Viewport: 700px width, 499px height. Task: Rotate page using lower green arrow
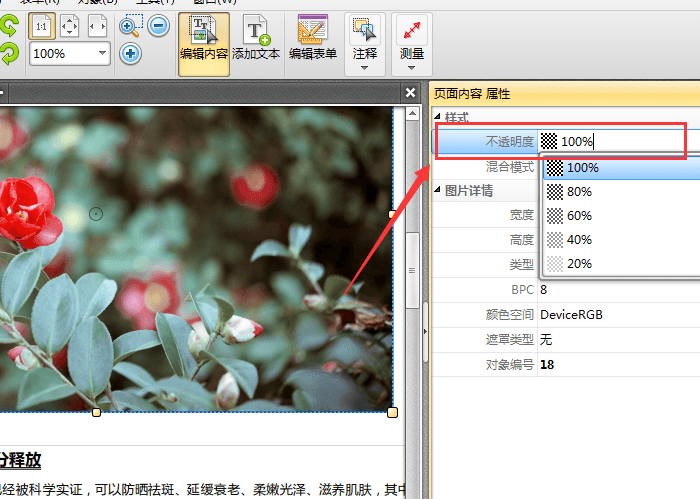coord(9,54)
